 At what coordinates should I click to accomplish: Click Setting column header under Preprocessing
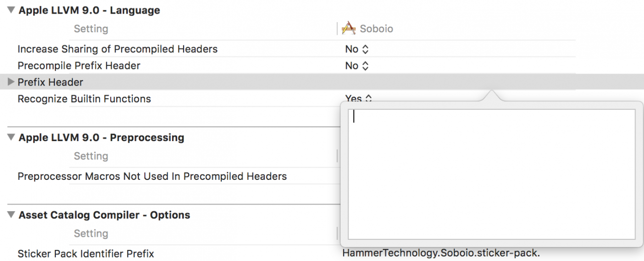click(91, 156)
